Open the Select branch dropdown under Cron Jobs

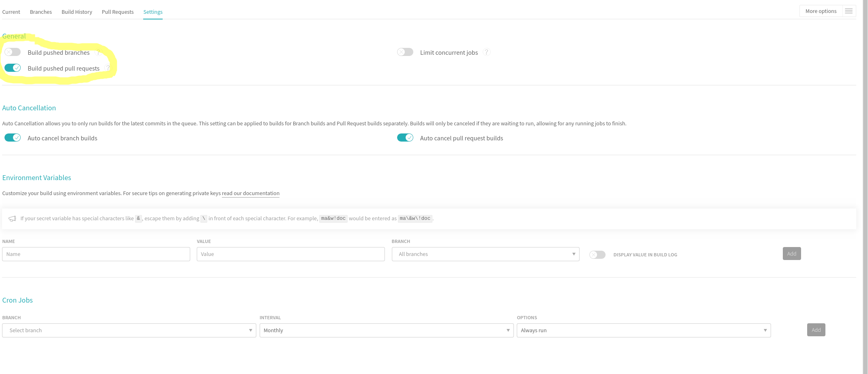129,330
